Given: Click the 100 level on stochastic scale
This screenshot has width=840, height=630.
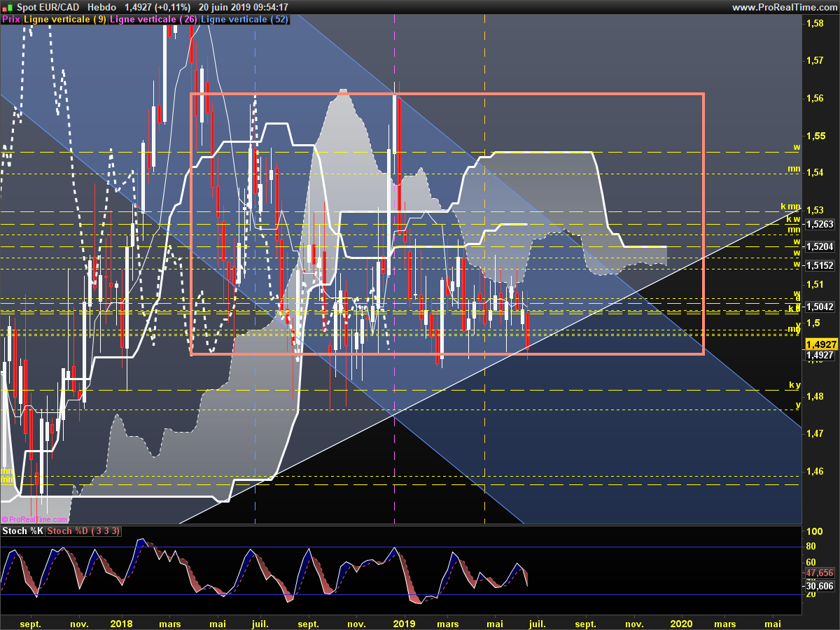Looking at the screenshot, I should click(x=813, y=532).
